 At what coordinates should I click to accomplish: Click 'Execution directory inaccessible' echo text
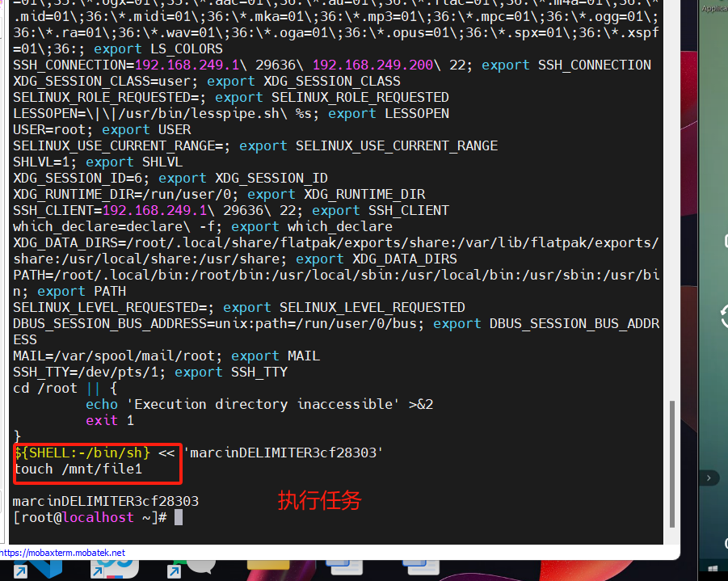(263, 404)
